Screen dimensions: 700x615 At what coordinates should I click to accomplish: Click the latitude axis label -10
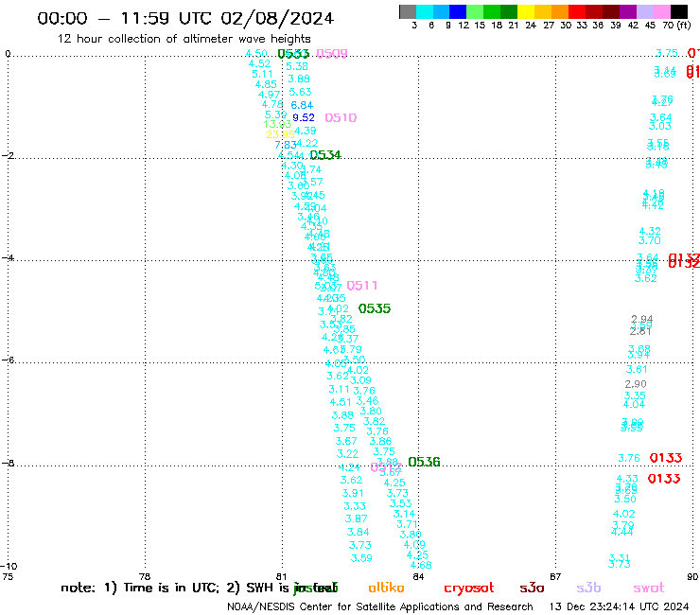point(9,567)
